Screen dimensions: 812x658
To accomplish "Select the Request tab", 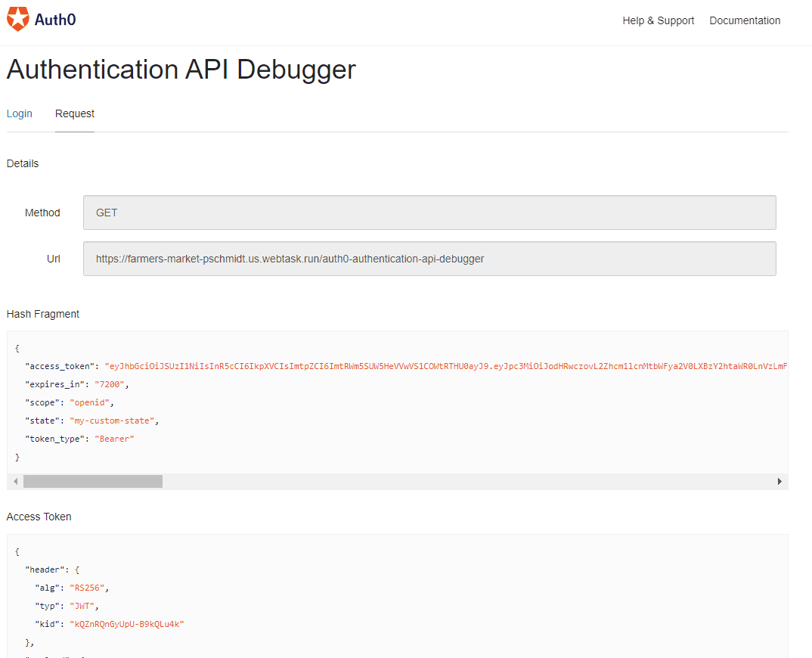I will click(x=75, y=113).
